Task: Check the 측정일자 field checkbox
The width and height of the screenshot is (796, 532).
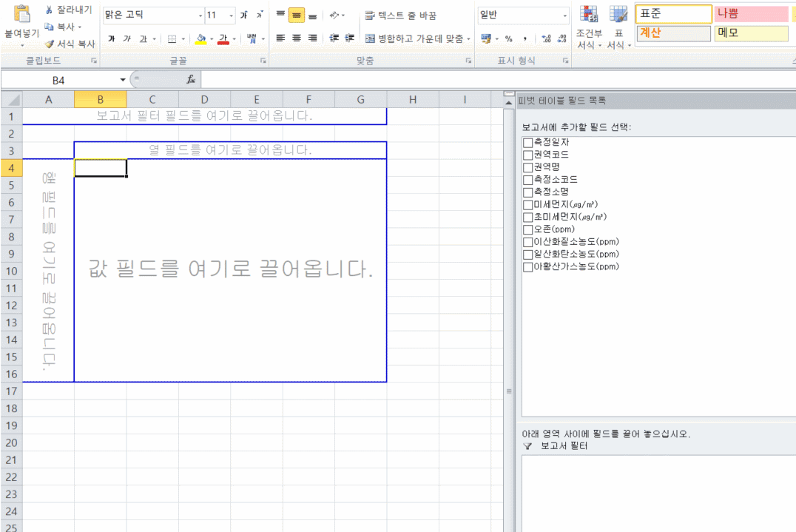Action: pyautogui.click(x=527, y=142)
